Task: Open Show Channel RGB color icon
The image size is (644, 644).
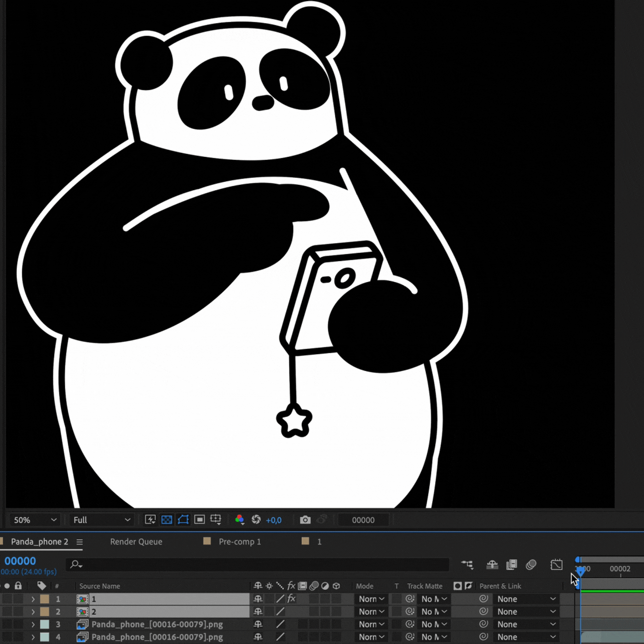Action: [240, 520]
